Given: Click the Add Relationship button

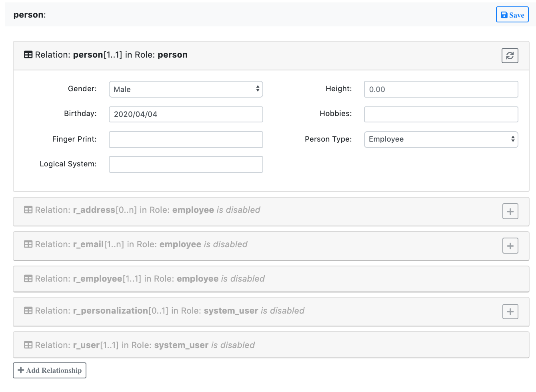Looking at the screenshot, I should [x=50, y=370].
